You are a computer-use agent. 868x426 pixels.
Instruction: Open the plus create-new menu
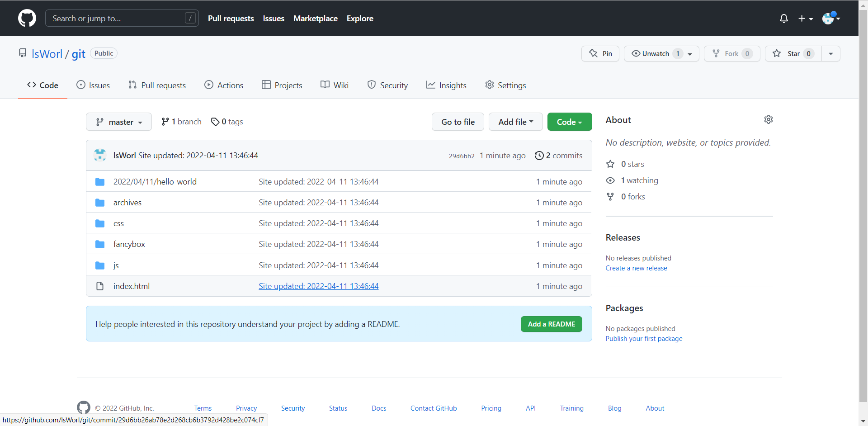805,19
